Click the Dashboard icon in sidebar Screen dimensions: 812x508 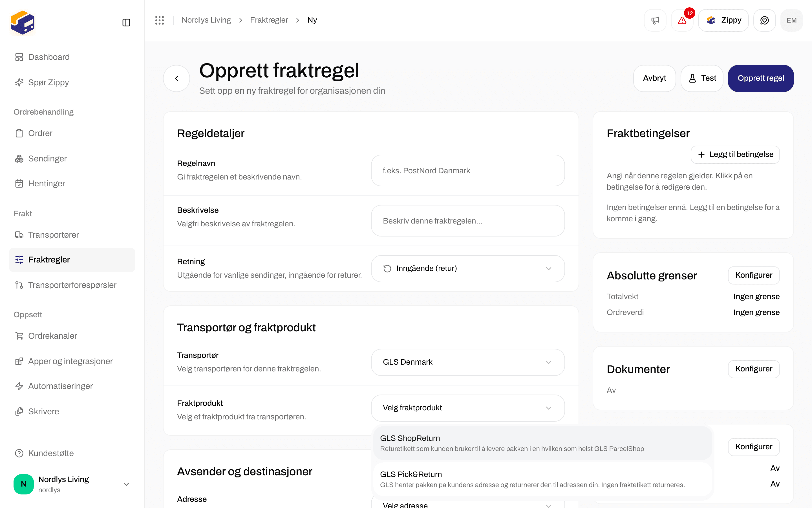point(19,57)
